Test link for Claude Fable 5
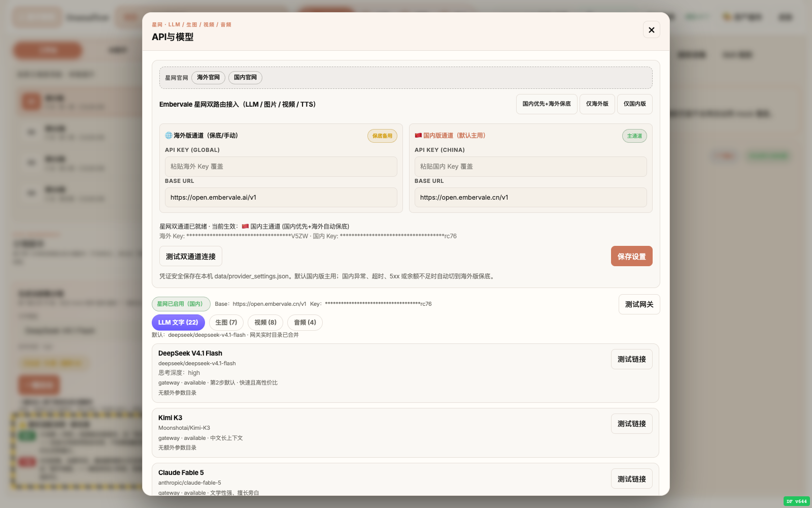The height and width of the screenshot is (508, 812). 632,479
